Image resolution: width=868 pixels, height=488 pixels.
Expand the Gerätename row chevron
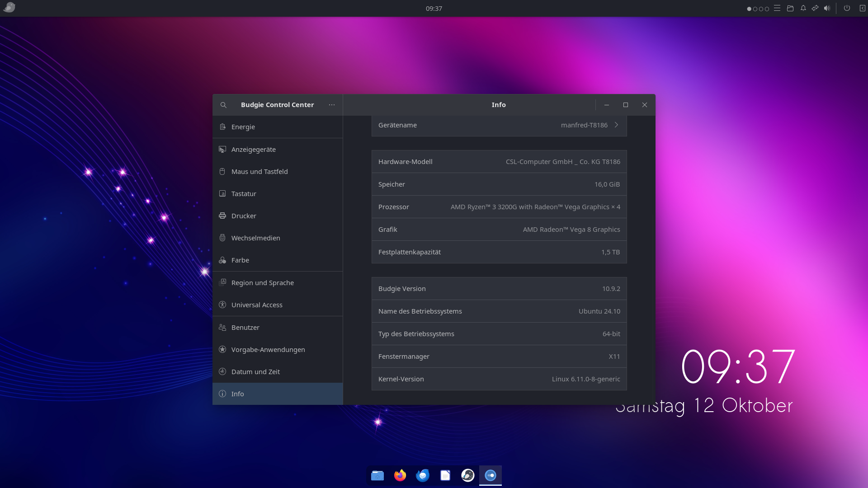[616, 125]
